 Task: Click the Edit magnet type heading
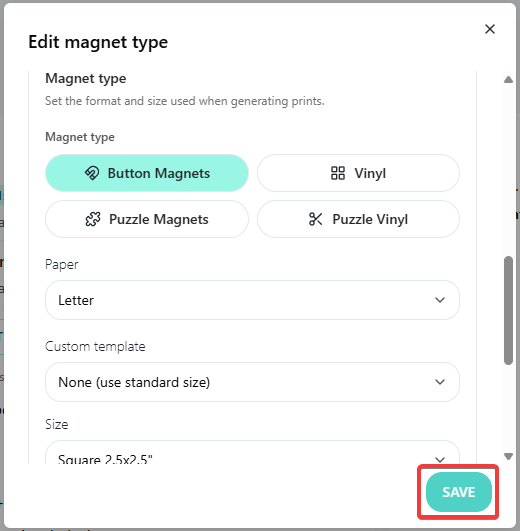coord(98,42)
